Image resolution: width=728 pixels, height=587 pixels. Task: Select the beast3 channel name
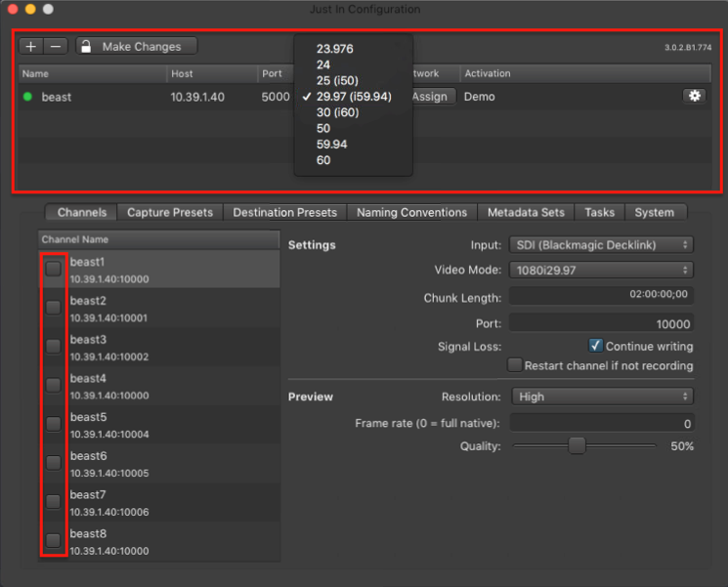pyautogui.click(x=88, y=340)
